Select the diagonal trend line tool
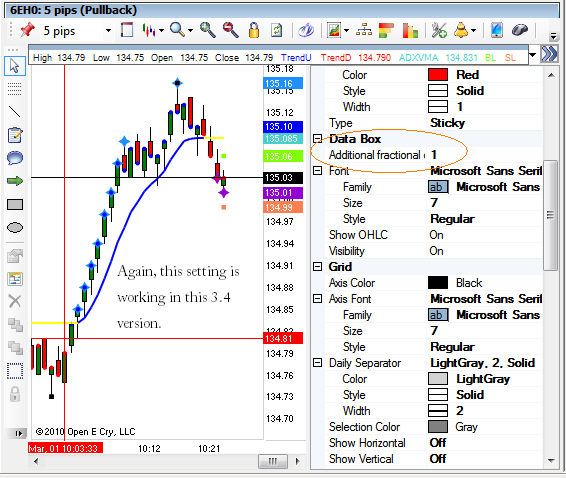The image size is (566, 478). click(14, 112)
